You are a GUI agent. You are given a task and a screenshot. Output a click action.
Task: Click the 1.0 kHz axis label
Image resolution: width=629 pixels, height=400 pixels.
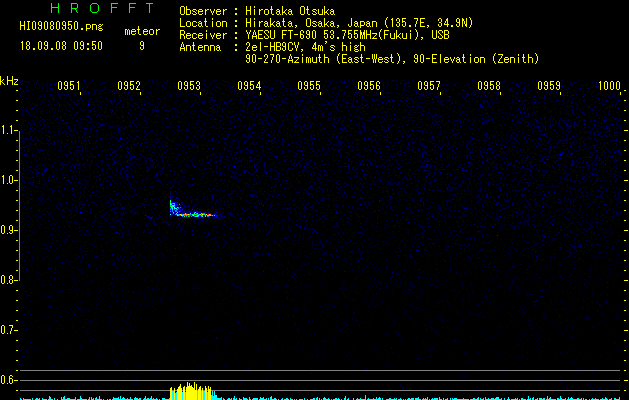[8, 180]
